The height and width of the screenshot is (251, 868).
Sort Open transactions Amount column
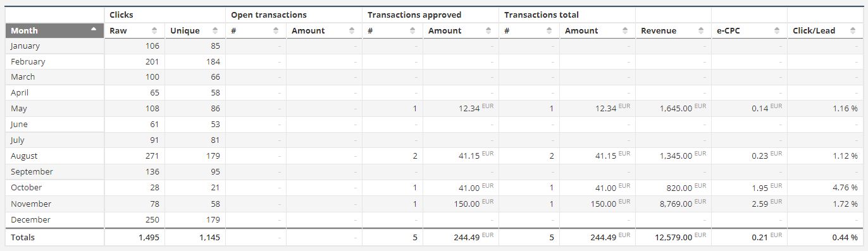tap(352, 30)
